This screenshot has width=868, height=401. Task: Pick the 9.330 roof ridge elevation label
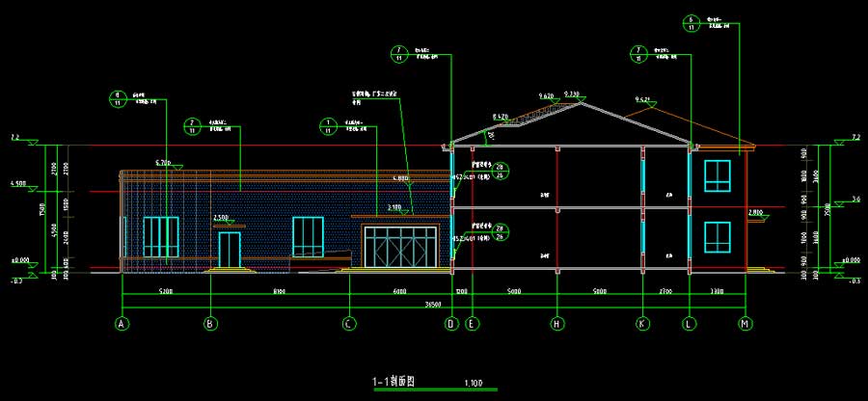click(572, 94)
